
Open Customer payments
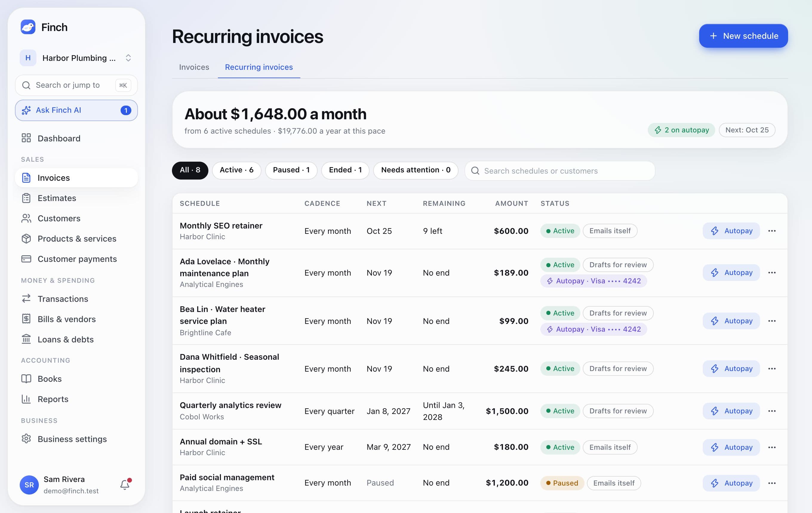pyautogui.click(x=76, y=259)
